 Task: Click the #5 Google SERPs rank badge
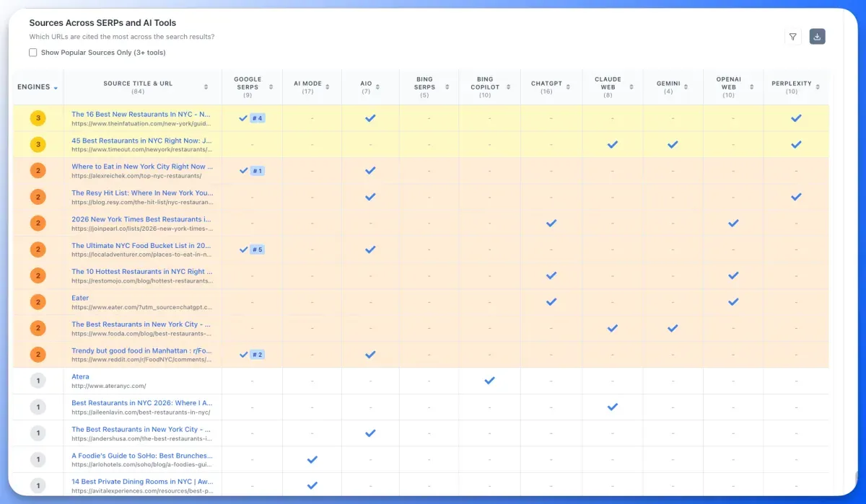pos(258,249)
